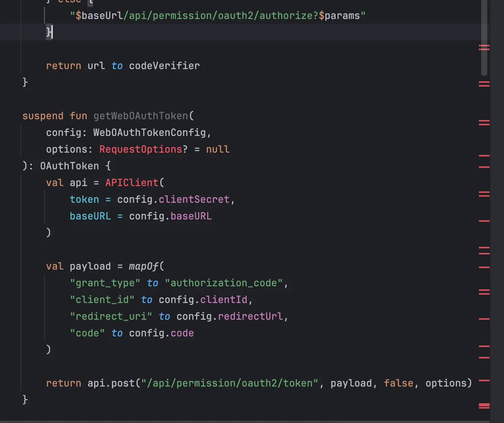Click the red RequestOptions type reference
This screenshot has height=423, width=504.
click(x=141, y=149)
